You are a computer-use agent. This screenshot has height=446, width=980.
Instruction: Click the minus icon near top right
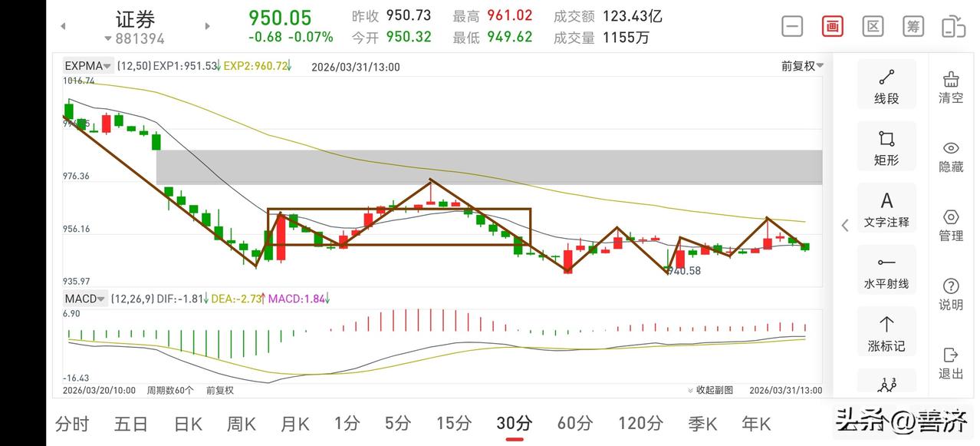(791, 25)
